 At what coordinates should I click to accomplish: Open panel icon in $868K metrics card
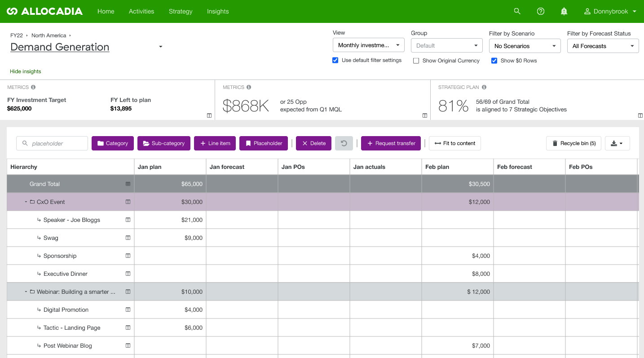[x=425, y=115]
